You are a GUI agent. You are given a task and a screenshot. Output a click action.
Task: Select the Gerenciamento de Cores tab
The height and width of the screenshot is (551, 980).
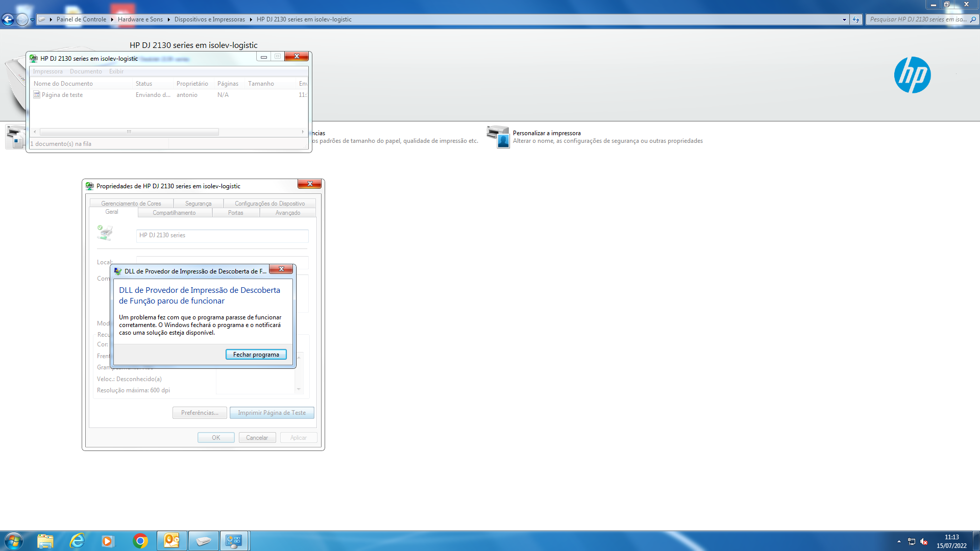coord(131,204)
